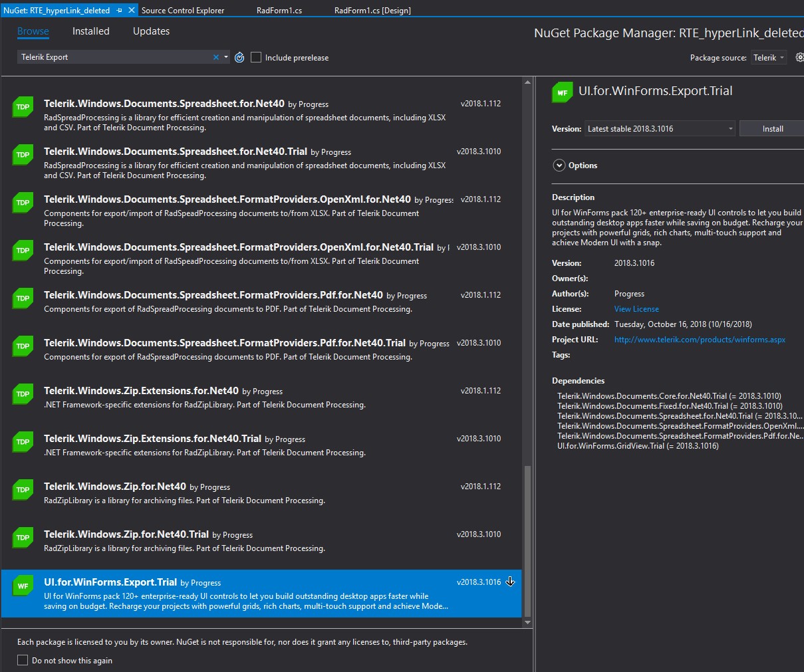The image size is (804, 672).
Task: Click UI.for.WinForms.GridView.Trial dependency entry
Action: click(638, 446)
